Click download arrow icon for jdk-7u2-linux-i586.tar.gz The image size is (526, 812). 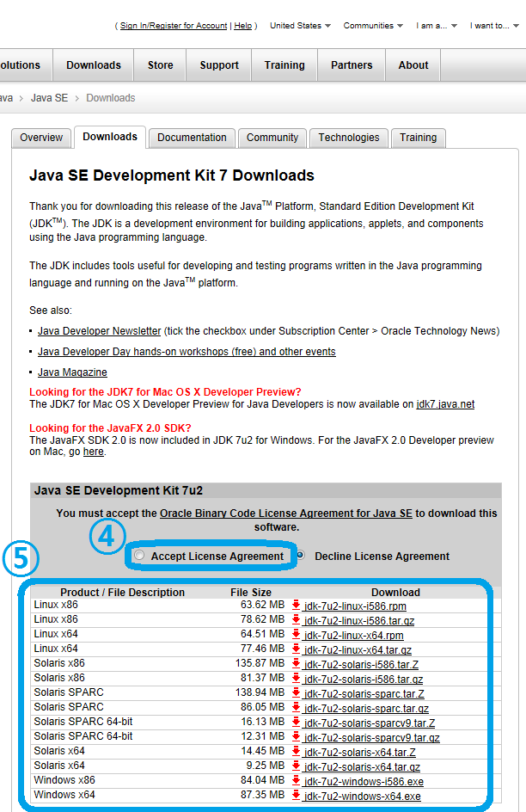296,619
